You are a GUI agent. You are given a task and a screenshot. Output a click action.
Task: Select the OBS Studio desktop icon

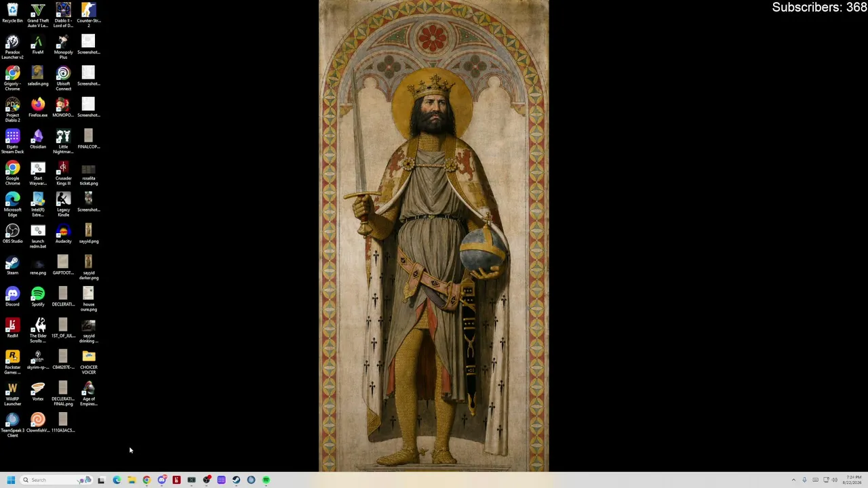click(x=12, y=234)
